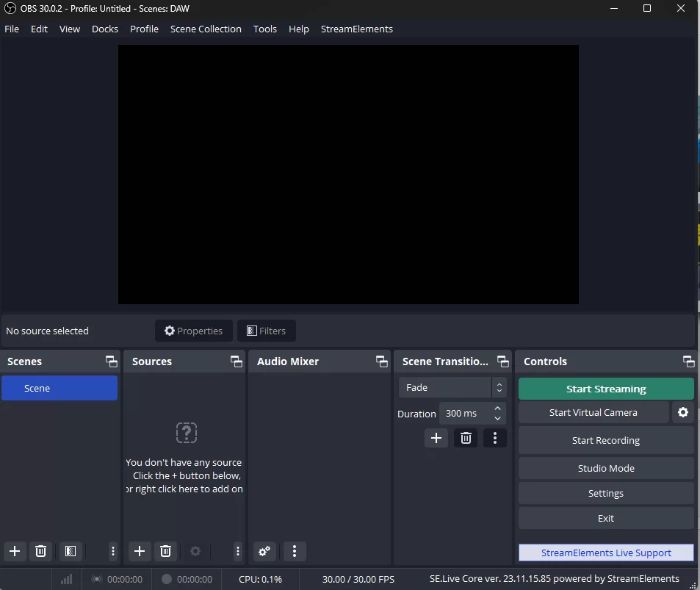Image resolution: width=700 pixels, height=590 pixels.
Task: Open the Profile menu
Action: tap(144, 29)
